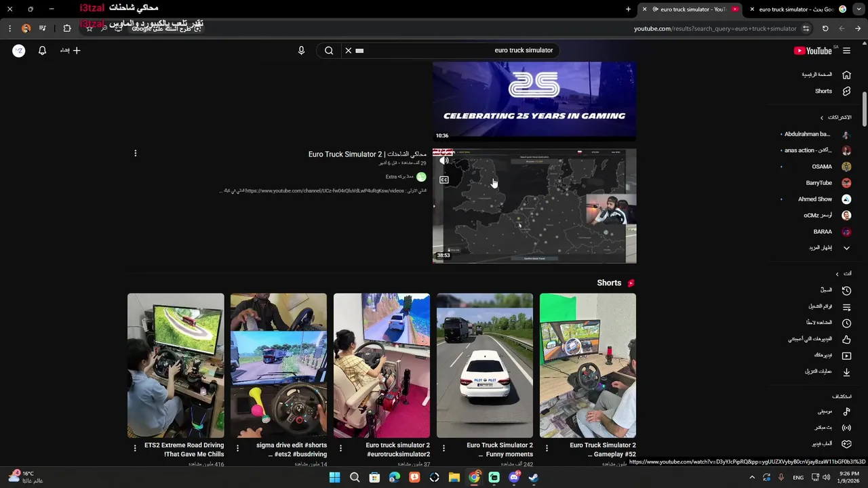The image size is (868, 488).
Task: Unmute the previewing map video
Action: (444, 161)
